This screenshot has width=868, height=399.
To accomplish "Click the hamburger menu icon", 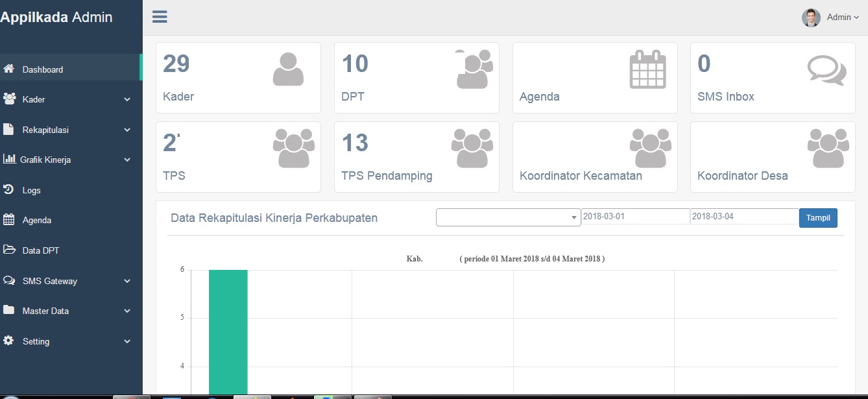I will 160,17.
